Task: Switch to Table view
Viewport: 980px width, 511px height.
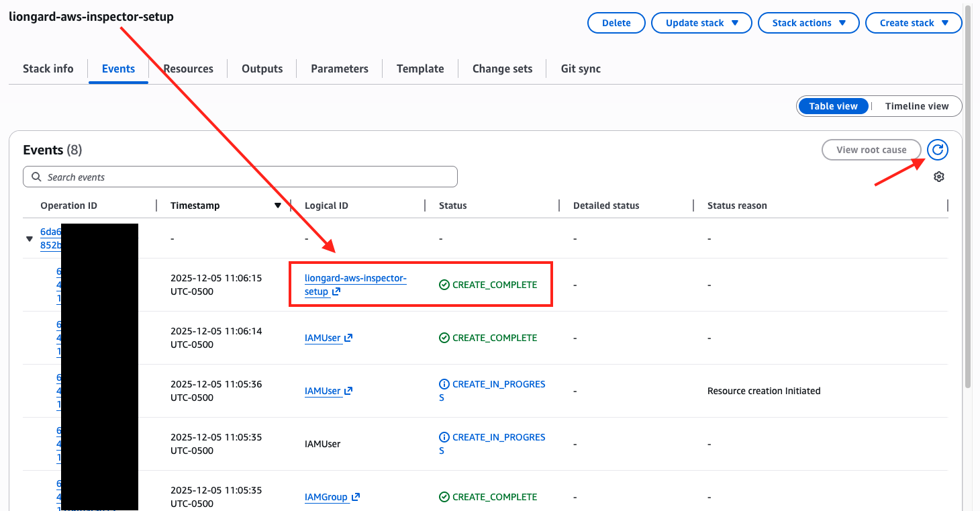Action: tap(833, 106)
